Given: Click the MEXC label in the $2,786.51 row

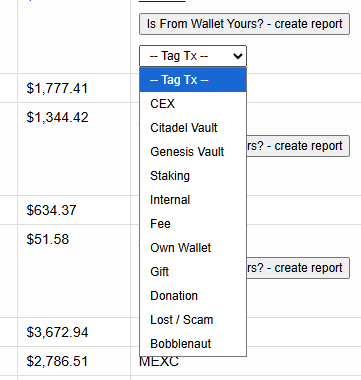Looking at the screenshot, I should 159,361.
